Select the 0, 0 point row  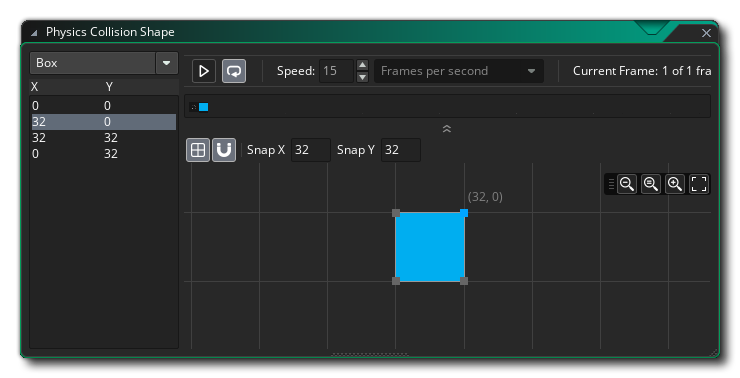click(104, 106)
